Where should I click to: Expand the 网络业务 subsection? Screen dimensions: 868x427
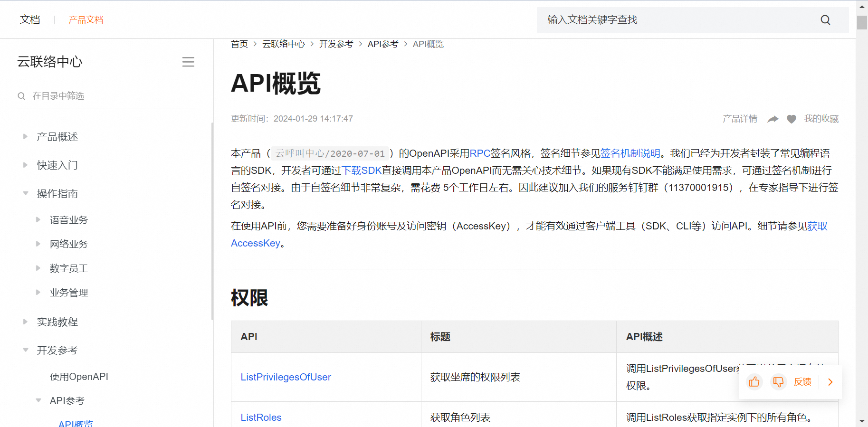[38, 244]
